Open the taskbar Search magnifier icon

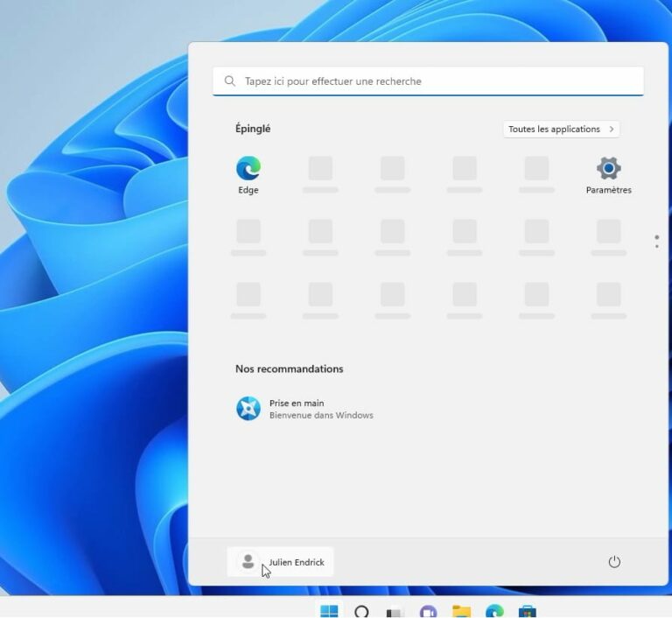coord(361,611)
